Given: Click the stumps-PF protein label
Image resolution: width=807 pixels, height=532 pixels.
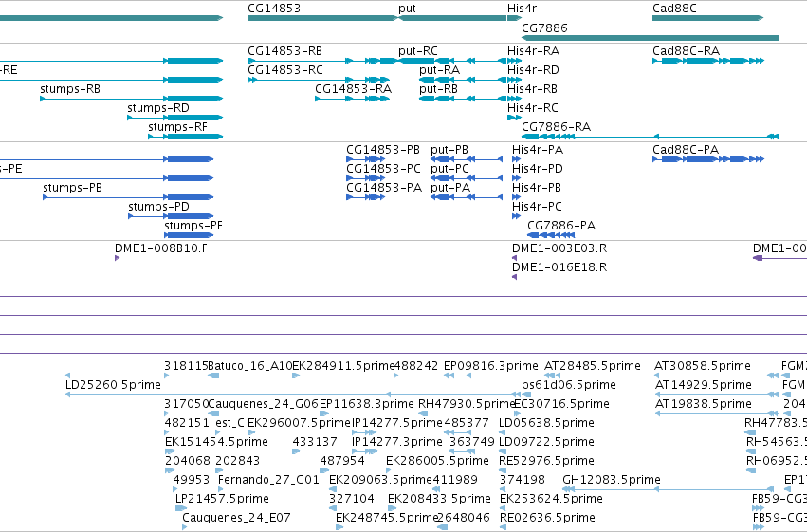Looking at the screenshot, I should 193,227.
